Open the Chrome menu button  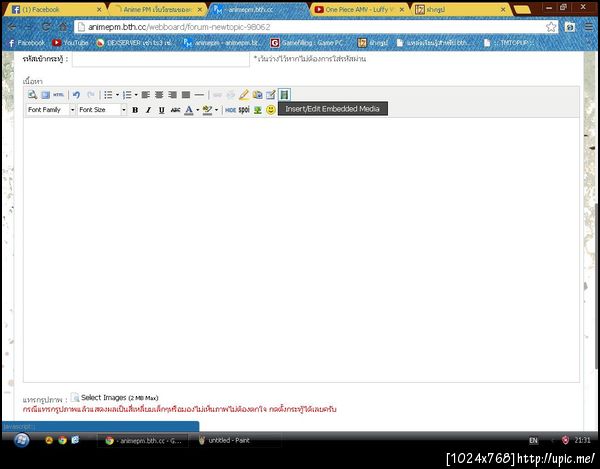pos(589,27)
